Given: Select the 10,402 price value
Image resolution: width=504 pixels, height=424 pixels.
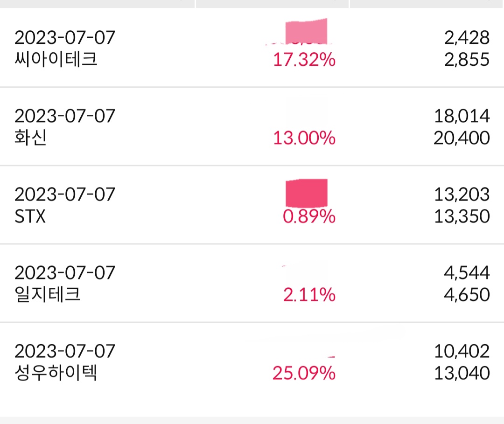Looking at the screenshot, I should pyautogui.click(x=462, y=351).
